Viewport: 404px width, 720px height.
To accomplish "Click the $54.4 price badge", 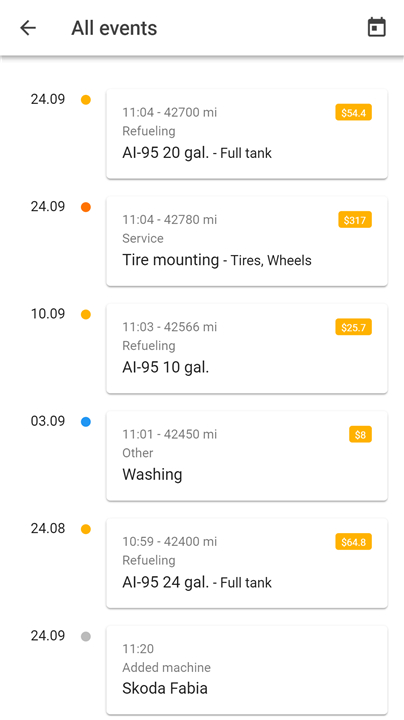I will (x=354, y=112).
